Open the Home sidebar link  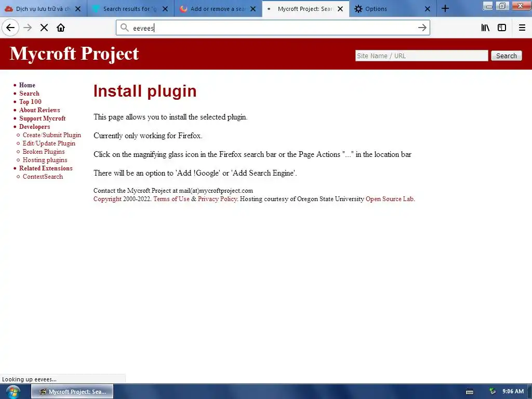click(27, 85)
